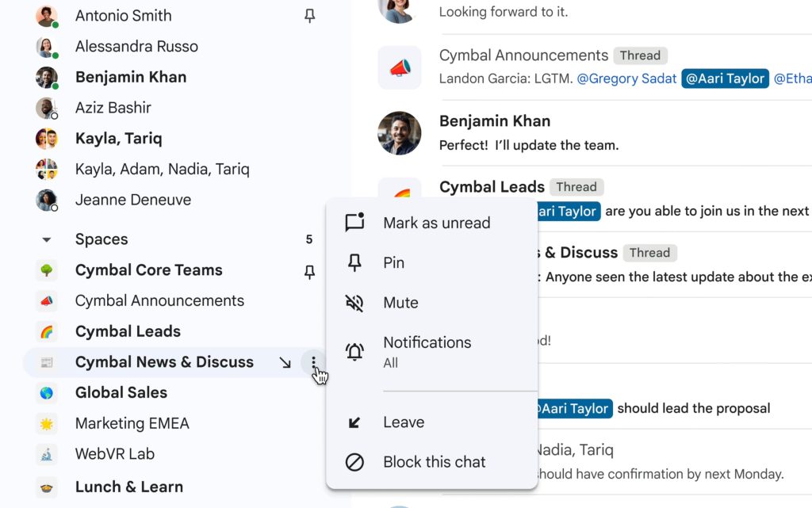The height and width of the screenshot is (508, 812).
Task: Click the globe icon for Global Sales
Action: [x=47, y=393]
